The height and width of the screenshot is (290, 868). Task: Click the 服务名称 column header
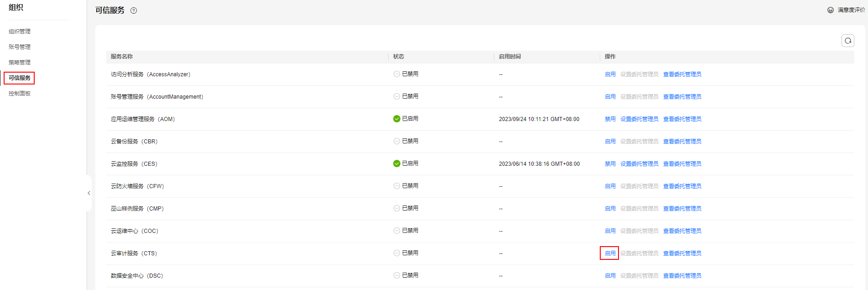(x=122, y=57)
